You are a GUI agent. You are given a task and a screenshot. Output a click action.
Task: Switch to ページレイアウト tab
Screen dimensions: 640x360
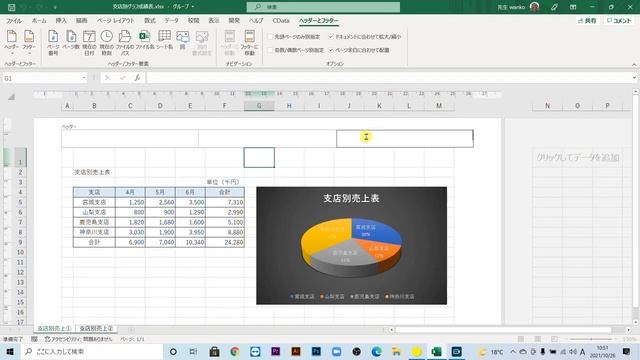[x=116, y=20]
